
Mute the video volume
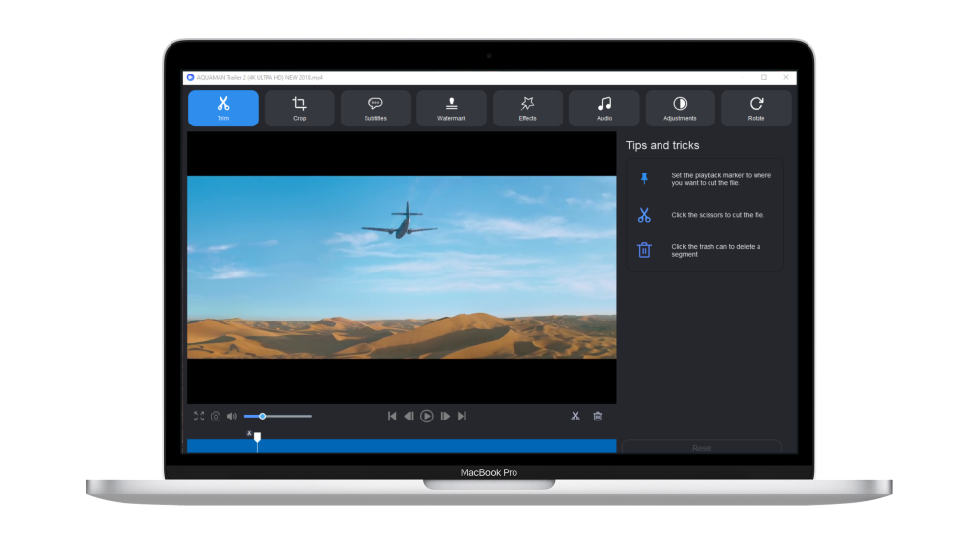[x=232, y=416]
